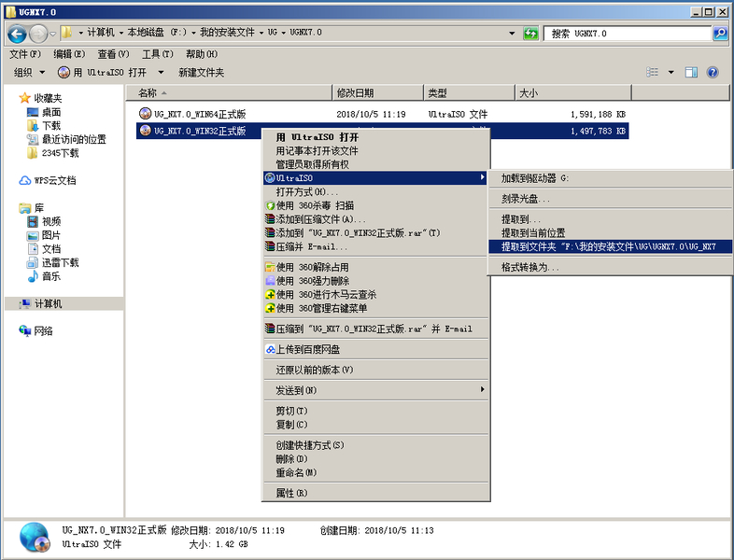Click the back navigation arrow
This screenshot has width=734, height=560.
[18, 34]
